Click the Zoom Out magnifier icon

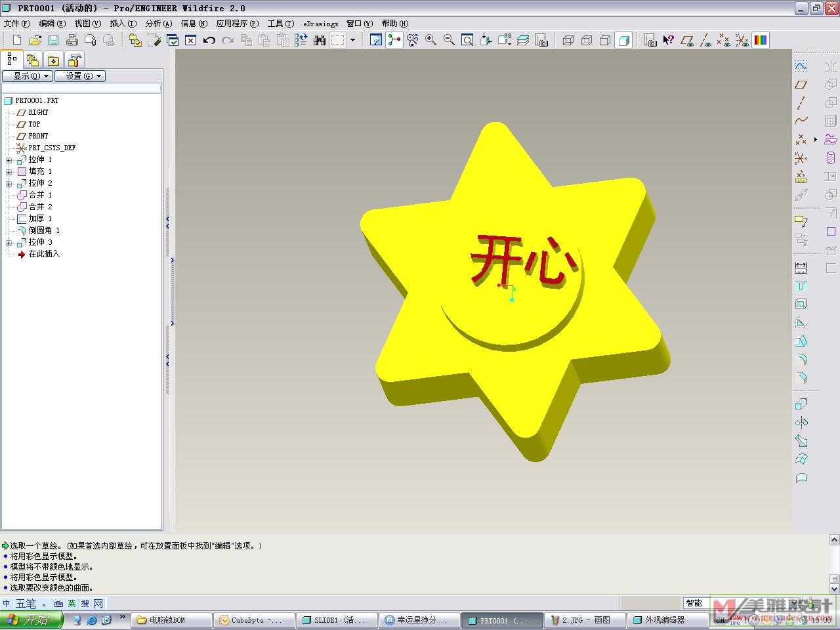click(x=450, y=40)
